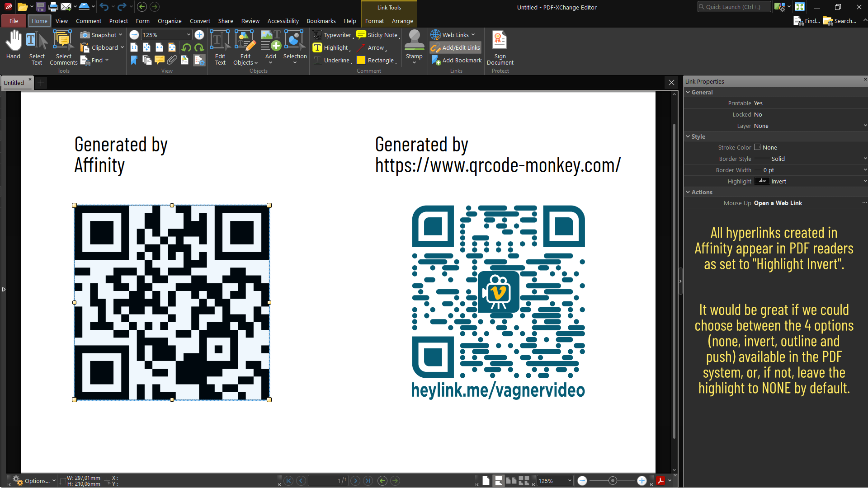Open the Edit Objects dropdown
The image size is (868, 488).
point(245,48)
